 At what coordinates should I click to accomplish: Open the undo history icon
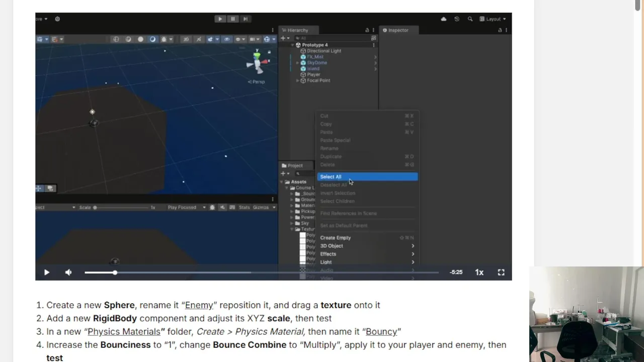click(457, 19)
